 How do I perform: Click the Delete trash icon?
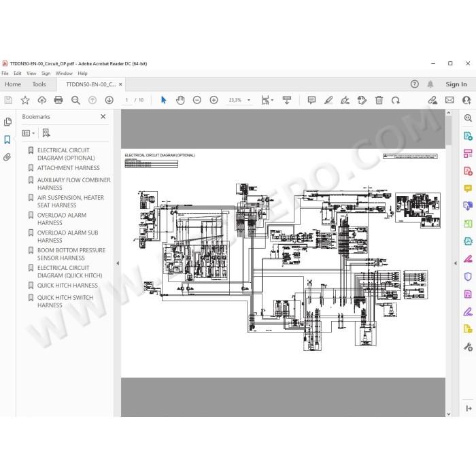[379, 100]
